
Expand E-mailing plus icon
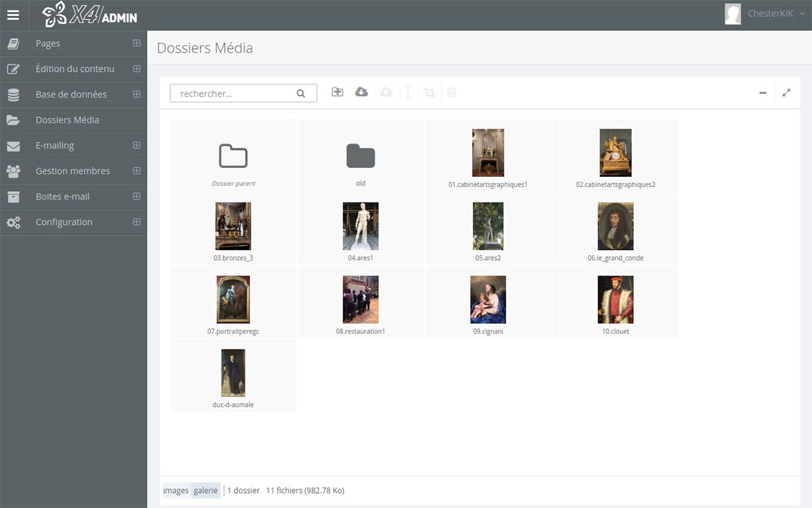click(x=137, y=146)
